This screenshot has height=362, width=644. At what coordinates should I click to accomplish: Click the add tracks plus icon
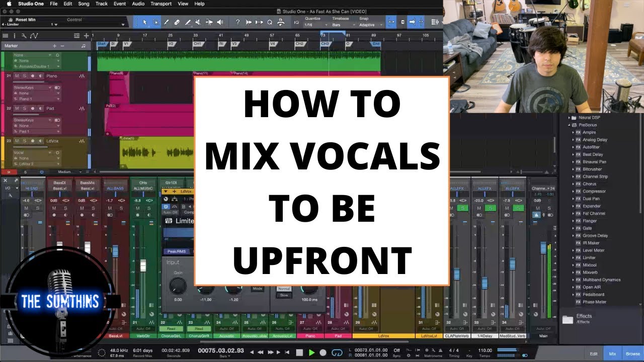[x=87, y=36]
